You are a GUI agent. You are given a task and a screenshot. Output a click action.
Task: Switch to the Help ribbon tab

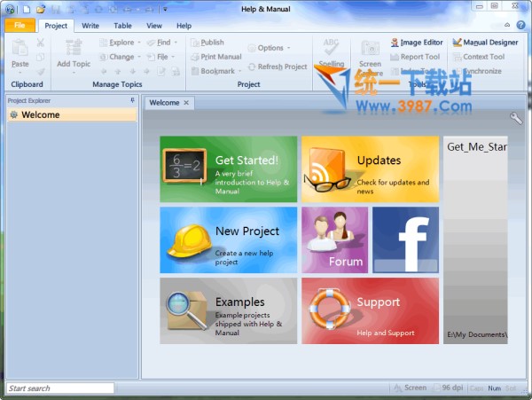pyautogui.click(x=184, y=26)
